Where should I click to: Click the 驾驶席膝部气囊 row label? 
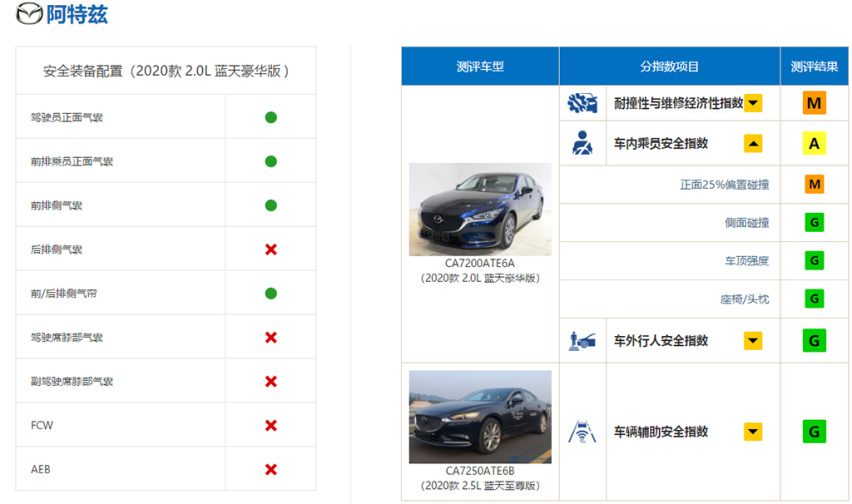(66, 337)
